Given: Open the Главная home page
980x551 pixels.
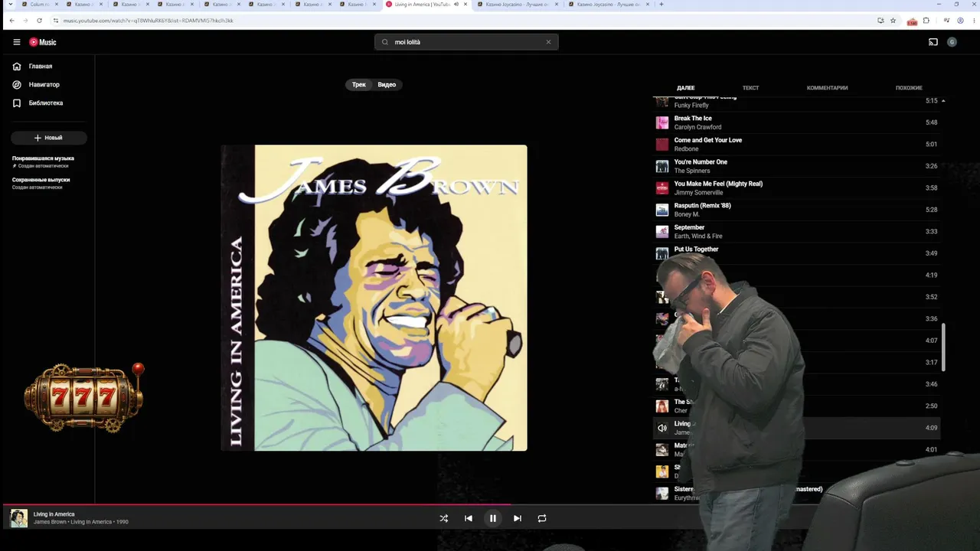Looking at the screenshot, I should [41, 67].
